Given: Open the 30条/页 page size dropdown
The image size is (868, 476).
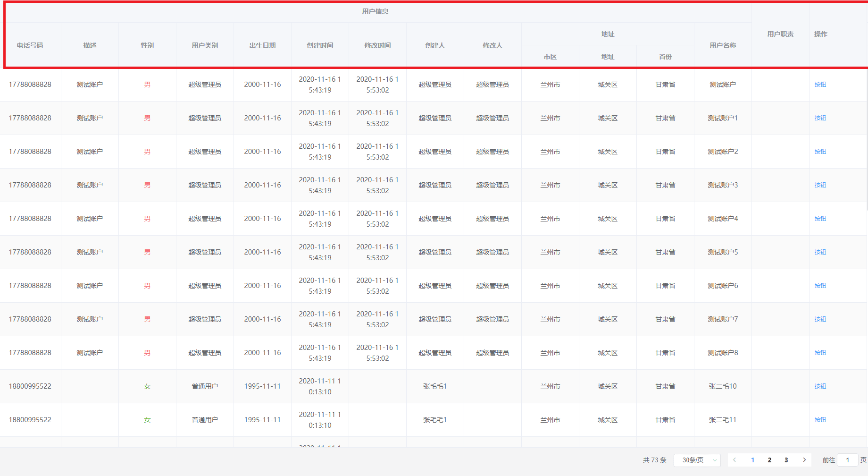Looking at the screenshot, I should pos(697,460).
